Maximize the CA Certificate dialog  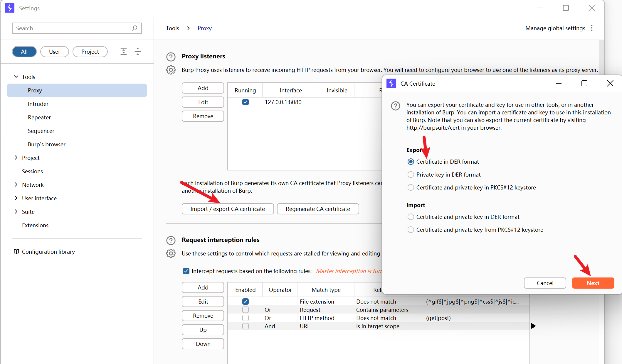tap(584, 84)
